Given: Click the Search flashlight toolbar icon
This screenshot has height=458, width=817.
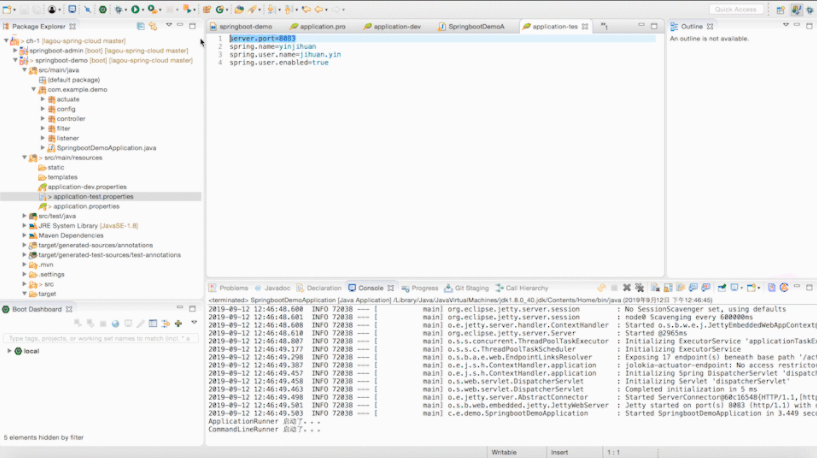Looking at the screenshot, I should [x=252, y=9].
